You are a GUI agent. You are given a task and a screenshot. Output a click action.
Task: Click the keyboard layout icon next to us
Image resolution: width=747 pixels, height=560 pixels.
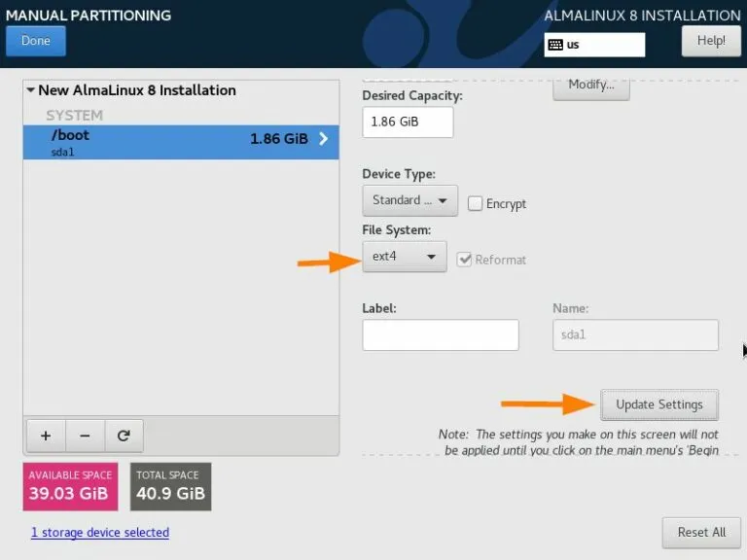[555, 45]
